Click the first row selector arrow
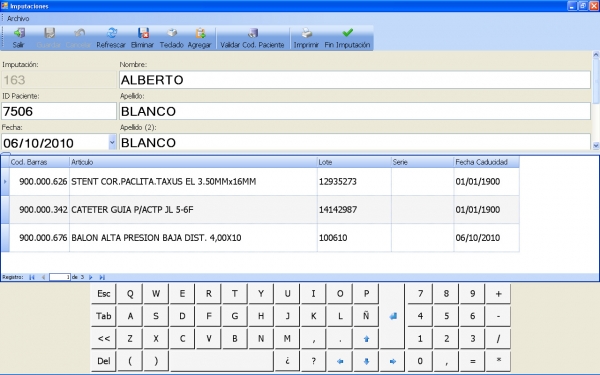 coord(5,181)
